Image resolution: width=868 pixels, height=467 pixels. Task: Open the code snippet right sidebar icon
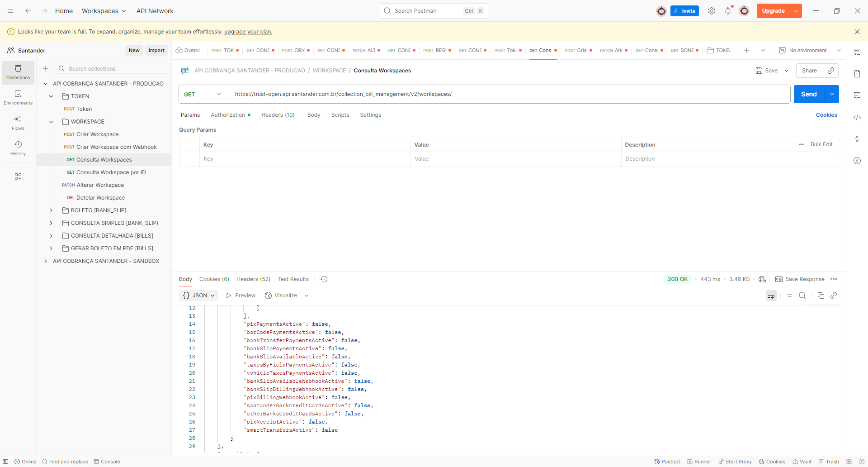857,117
